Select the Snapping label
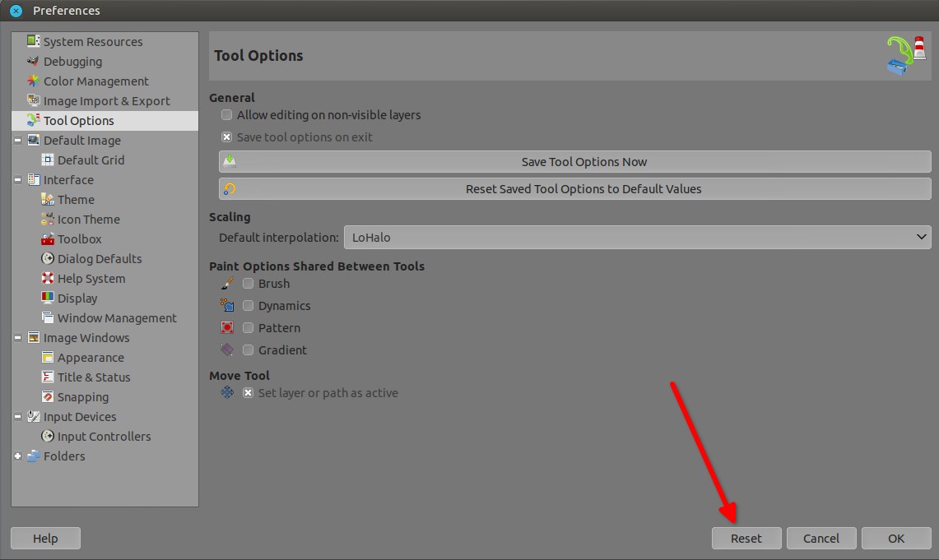The width and height of the screenshot is (939, 560). click(83, 396)
